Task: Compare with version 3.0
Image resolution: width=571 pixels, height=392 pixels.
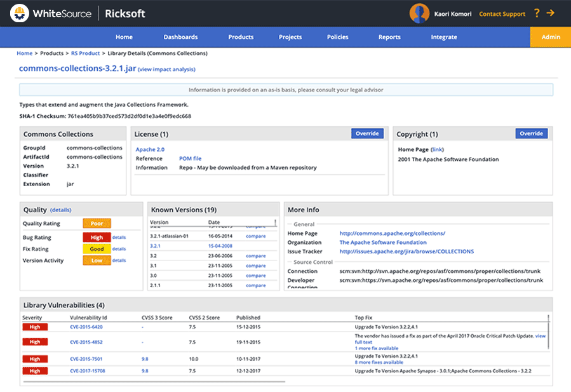Action: 255,276
